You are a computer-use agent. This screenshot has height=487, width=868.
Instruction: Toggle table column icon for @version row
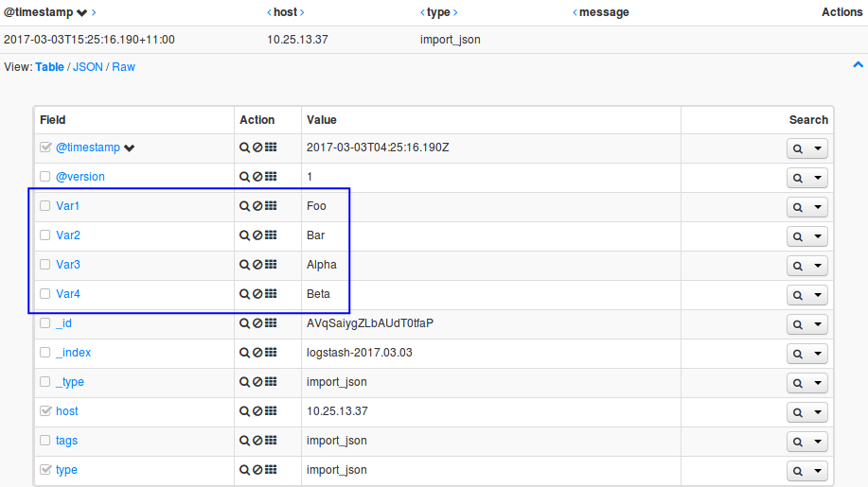click(x=271, y=177)
